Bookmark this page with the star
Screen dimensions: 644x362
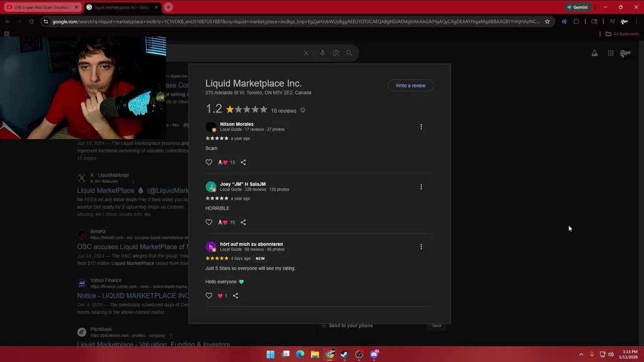pos(547,22)
